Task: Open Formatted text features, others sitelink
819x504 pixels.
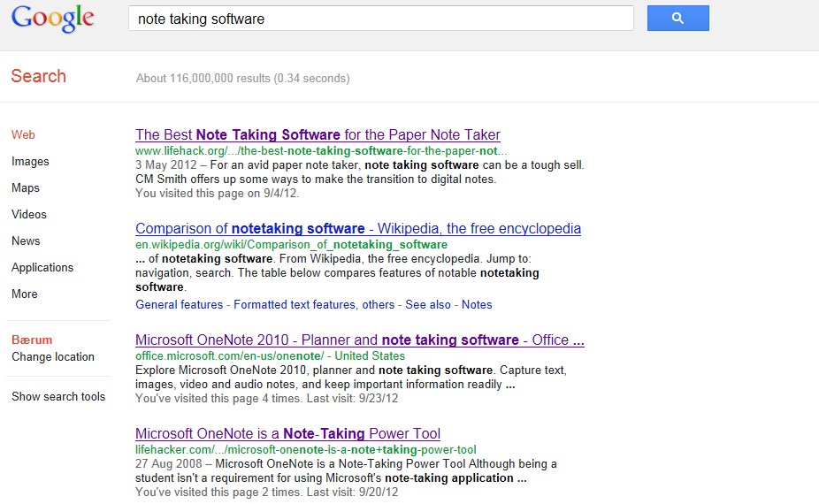Action: (x=314, y=304)
